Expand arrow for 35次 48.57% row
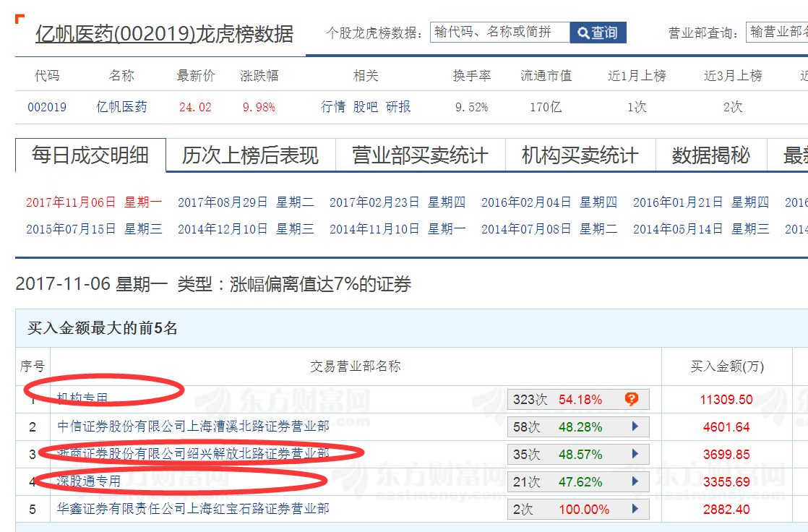The image size is (808, 532). coord(635,454)
